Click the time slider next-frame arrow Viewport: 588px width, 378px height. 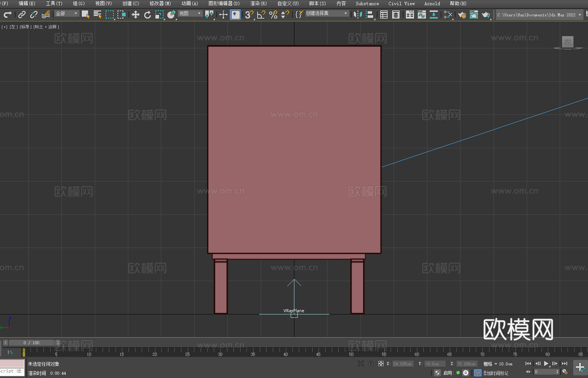click(x=58, y=343)
